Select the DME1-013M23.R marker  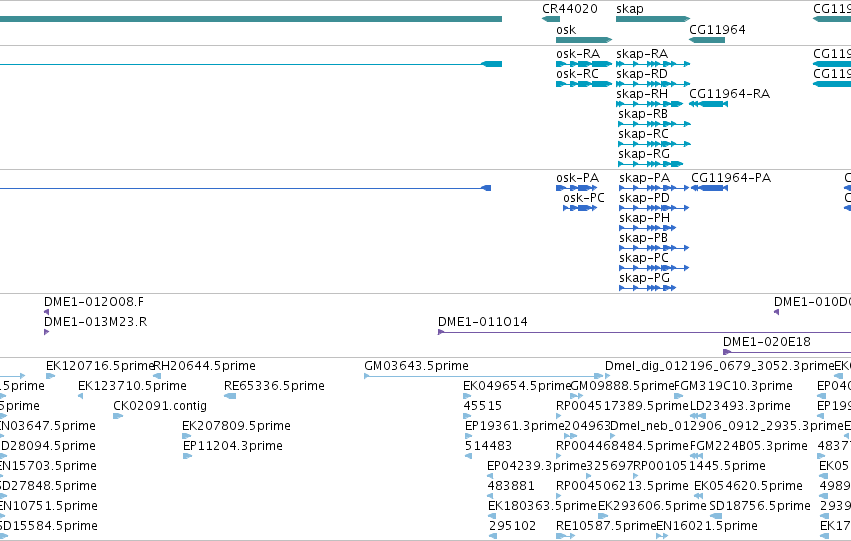pyautogui.click(x=47, y=332)
